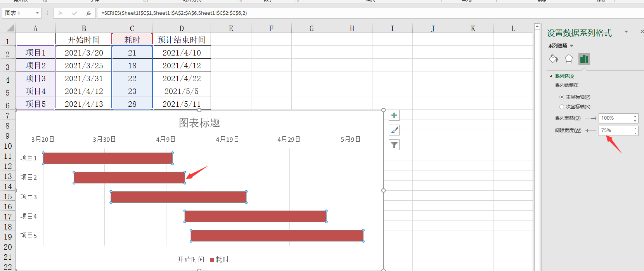Image resolution: width=644 pixels, height=271 pixels.
Task: Cancel formula entry with the X icon
Action: (61, 13)
